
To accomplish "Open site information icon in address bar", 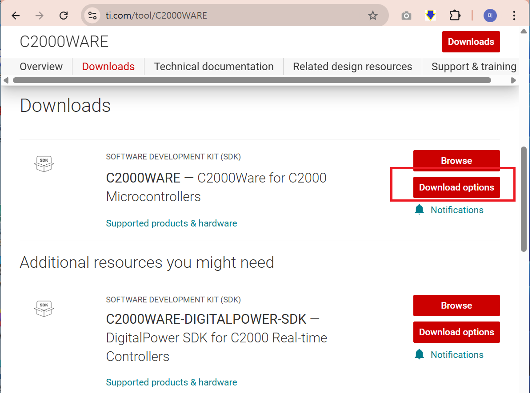I will [92, 16].
